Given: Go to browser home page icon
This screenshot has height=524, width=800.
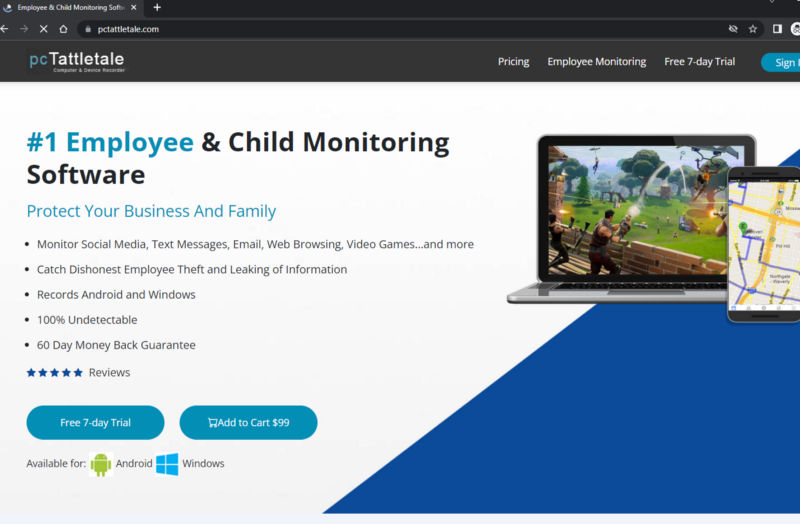Looking at the screenshot, I should point(63,29).
